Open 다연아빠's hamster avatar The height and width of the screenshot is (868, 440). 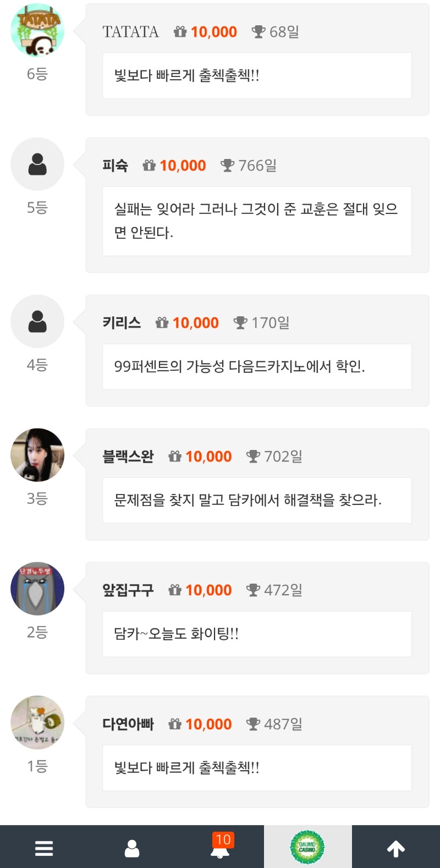37,722
